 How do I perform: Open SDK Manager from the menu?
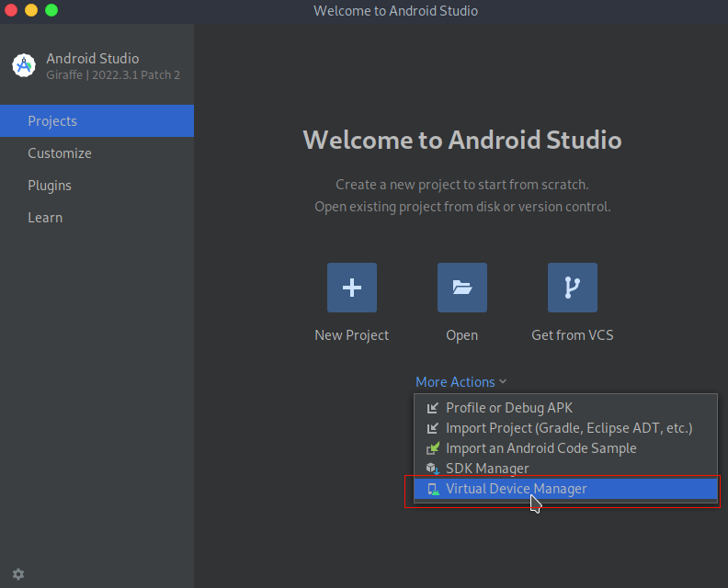(x=565, y=469)
